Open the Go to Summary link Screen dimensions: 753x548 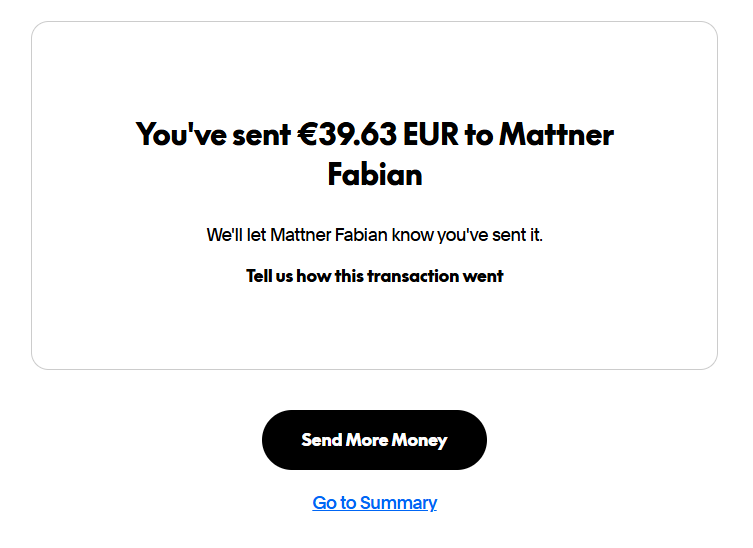click(x=374, y=503)
